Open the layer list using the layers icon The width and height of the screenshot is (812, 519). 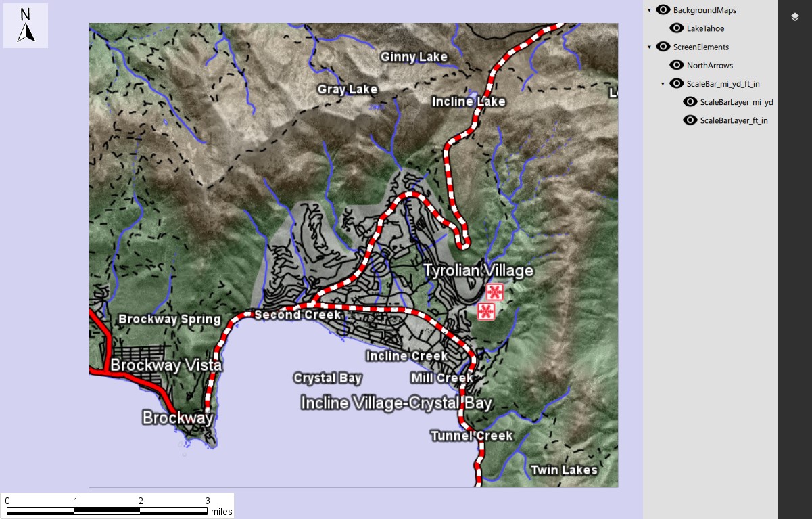pos(795,16)
